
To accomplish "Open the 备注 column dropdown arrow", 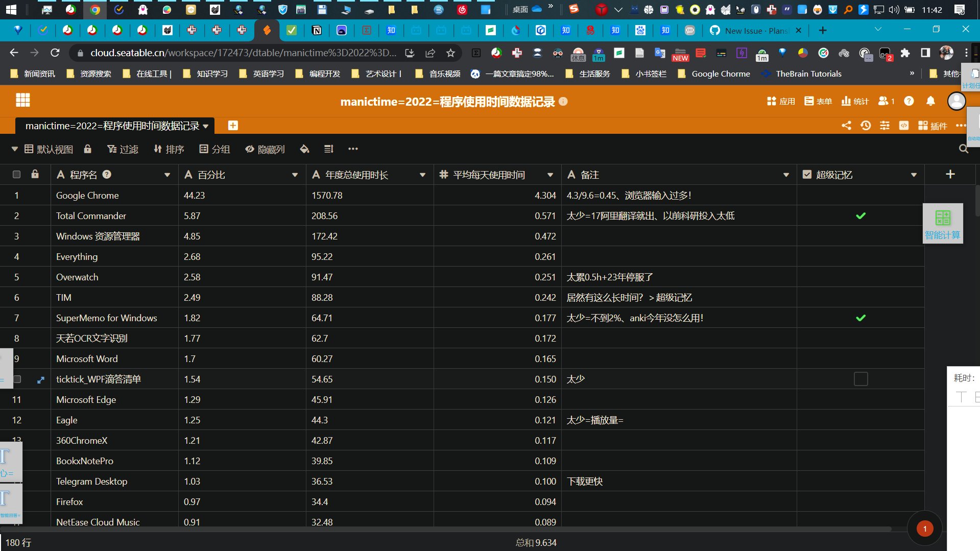I will [x=786, y=175].
